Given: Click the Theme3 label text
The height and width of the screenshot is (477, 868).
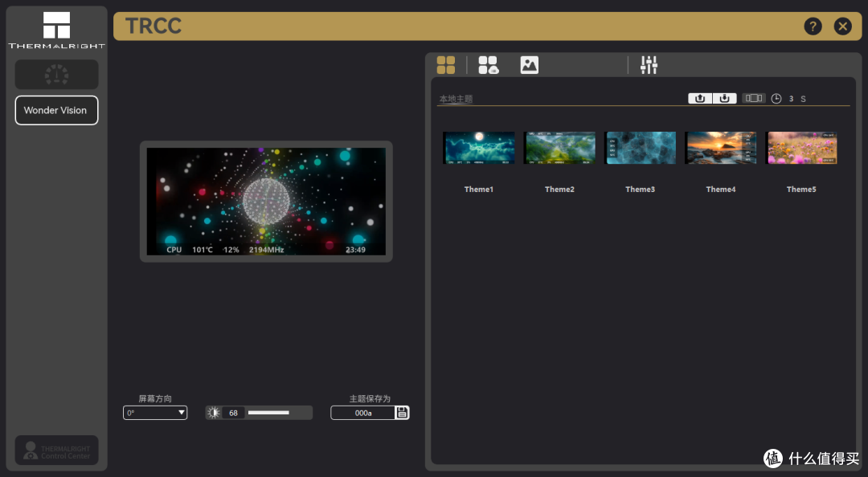Looking at the screenshot, I should (640, 190).
